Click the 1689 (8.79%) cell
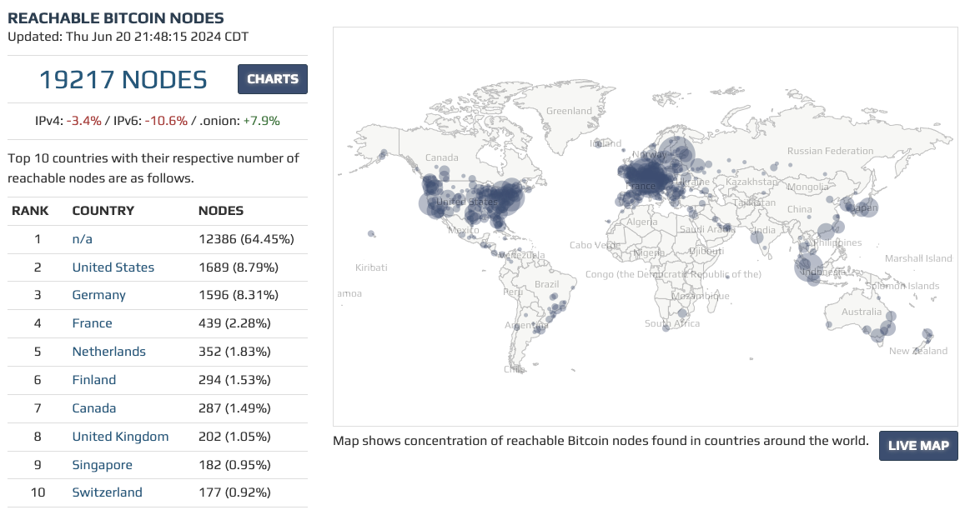This screenshot has height=510, width=980. coord(239,267)
